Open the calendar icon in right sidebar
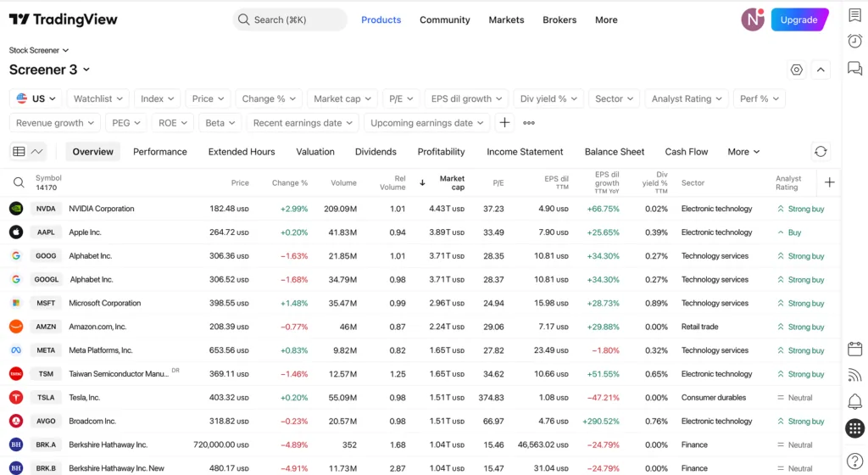Screen dimensions: 868x475 click(854, 349)
